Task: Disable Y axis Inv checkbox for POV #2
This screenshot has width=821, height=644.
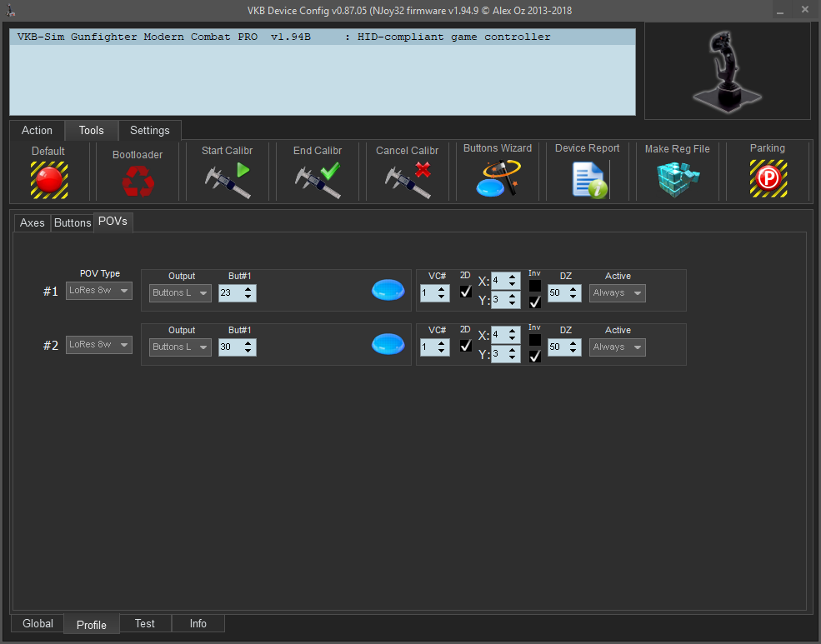Action: click(534, 357)
